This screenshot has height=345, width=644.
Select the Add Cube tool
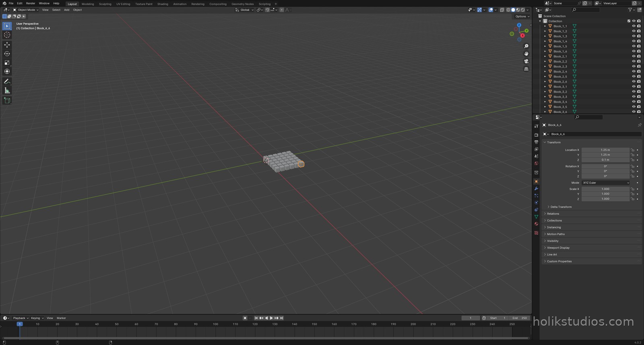pos(7,100)
